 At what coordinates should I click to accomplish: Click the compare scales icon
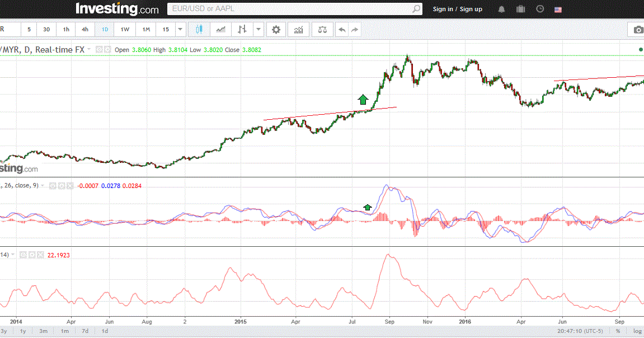point(322,29)
